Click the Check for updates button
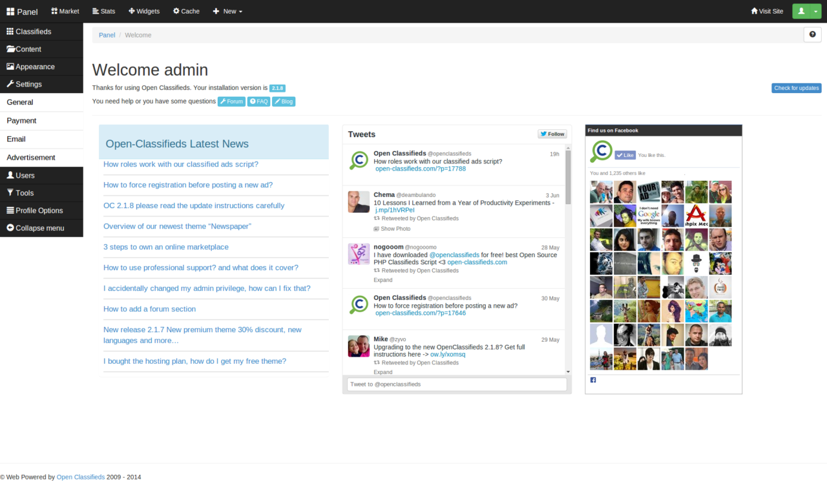827x504 pixels. point(796,88)
